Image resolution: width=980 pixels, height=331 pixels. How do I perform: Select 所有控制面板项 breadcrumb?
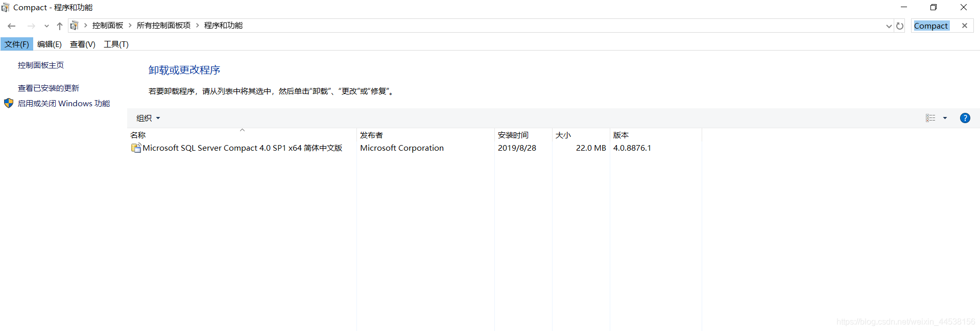click(163, 26)
